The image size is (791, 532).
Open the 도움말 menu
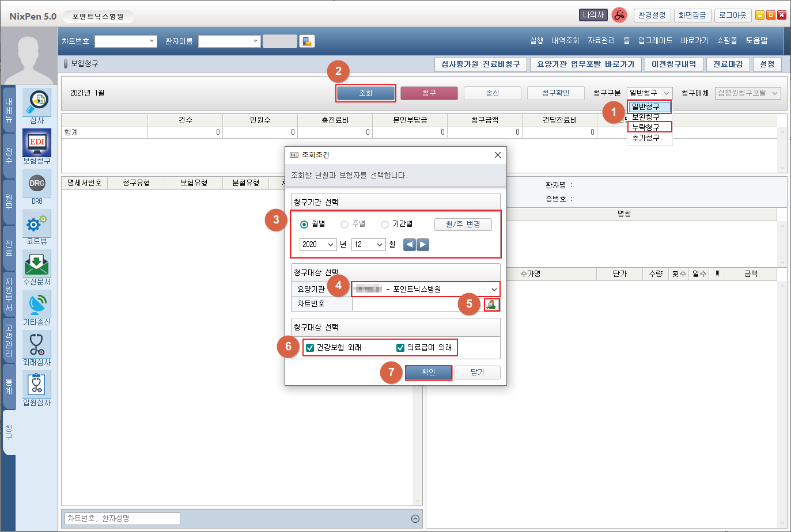[756, 41]
